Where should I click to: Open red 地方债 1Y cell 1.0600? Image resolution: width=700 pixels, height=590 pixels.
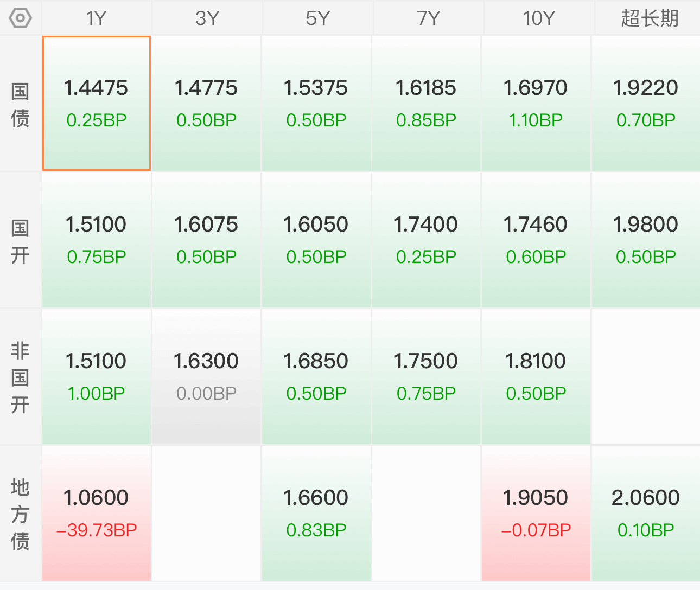pyautogui.click(x=97, y=513)
